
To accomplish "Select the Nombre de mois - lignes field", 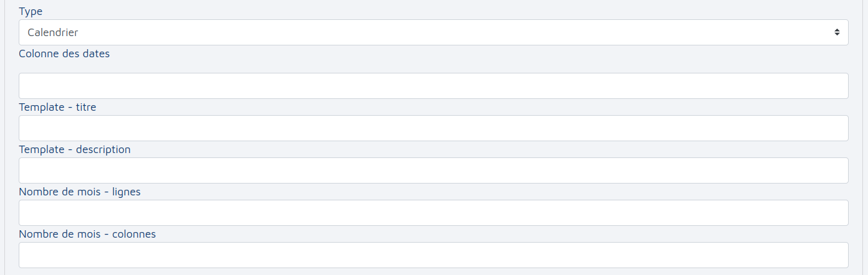I will (x=433, y=213).
